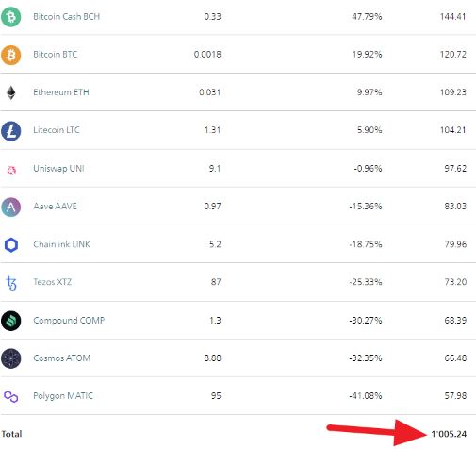Click the blue Litecoin icon

[x=11, y=131]
